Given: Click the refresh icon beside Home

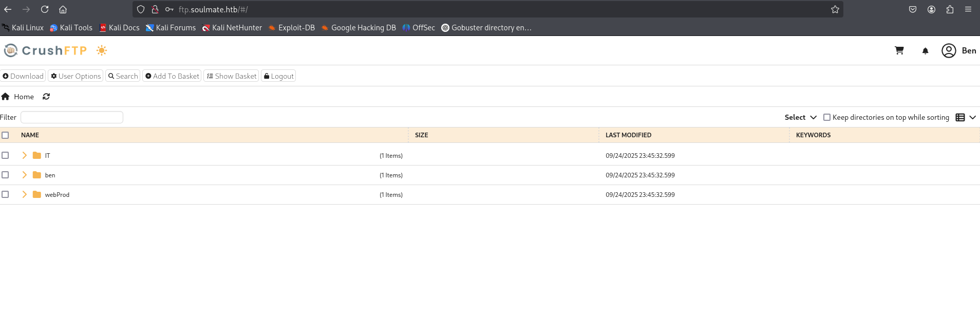Looking at the screenshot, I should (46, 97).
